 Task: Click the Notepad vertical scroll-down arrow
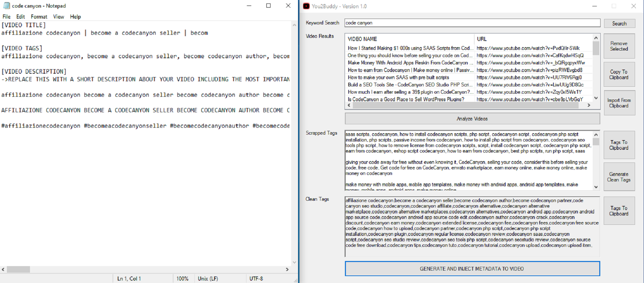(x=294, y=262)
